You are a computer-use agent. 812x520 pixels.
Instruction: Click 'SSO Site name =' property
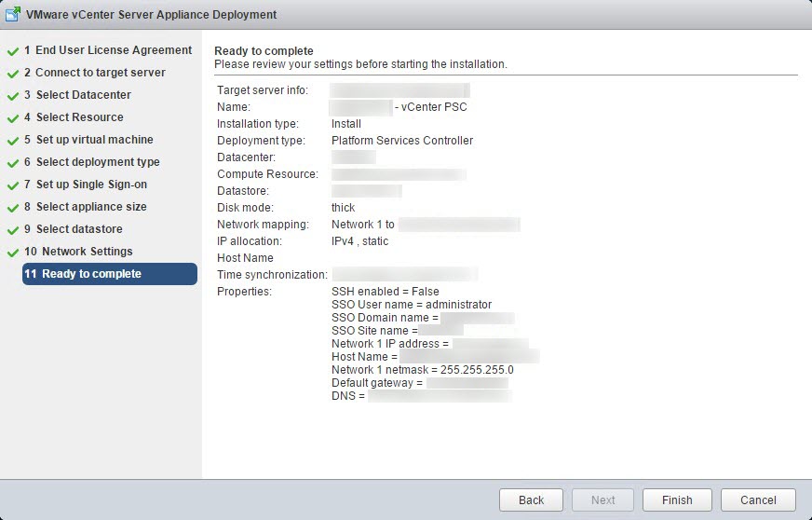(374, 330)
